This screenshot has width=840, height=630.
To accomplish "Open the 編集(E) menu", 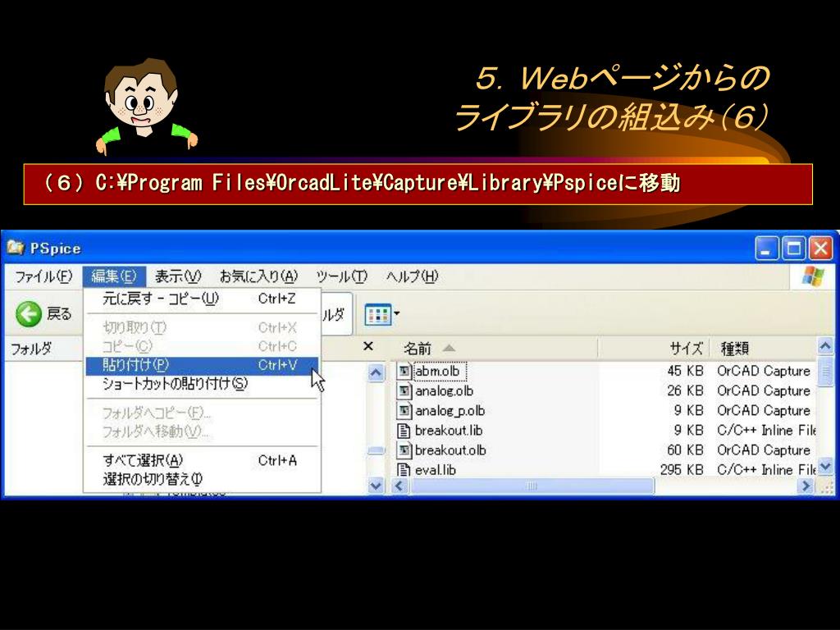I will click(114, 276).
